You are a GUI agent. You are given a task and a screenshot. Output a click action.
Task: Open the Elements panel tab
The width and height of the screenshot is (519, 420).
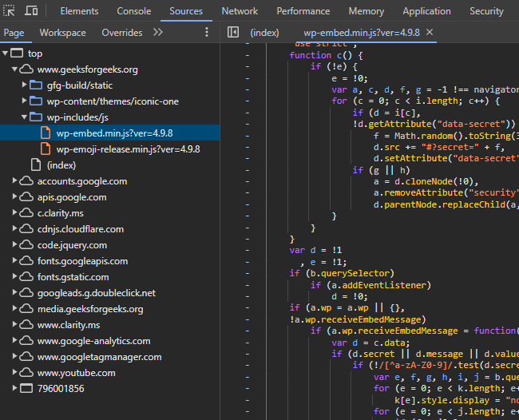point(79,11)
